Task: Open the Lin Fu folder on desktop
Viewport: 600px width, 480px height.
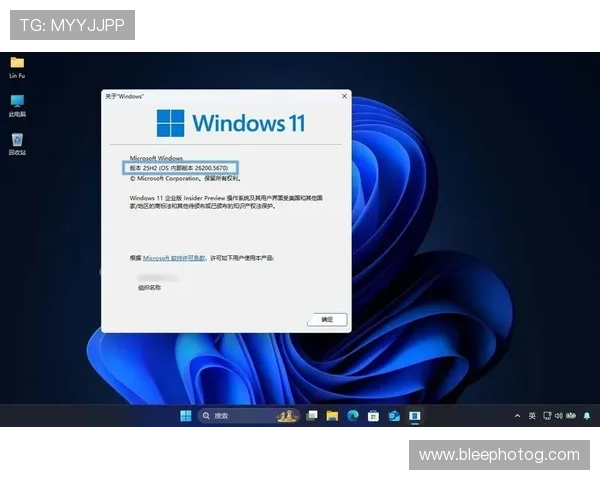Action: [17, 62]
